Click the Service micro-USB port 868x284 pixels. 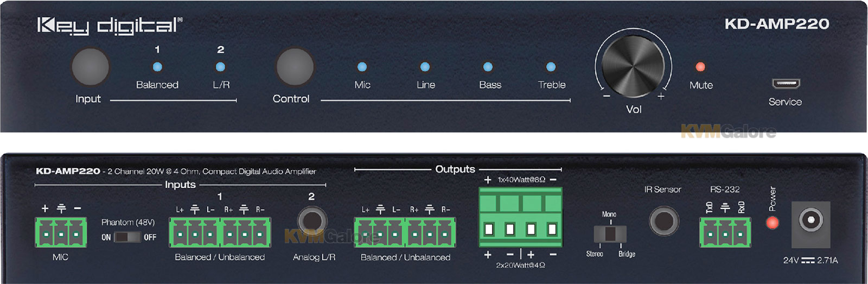coord(786,84)
